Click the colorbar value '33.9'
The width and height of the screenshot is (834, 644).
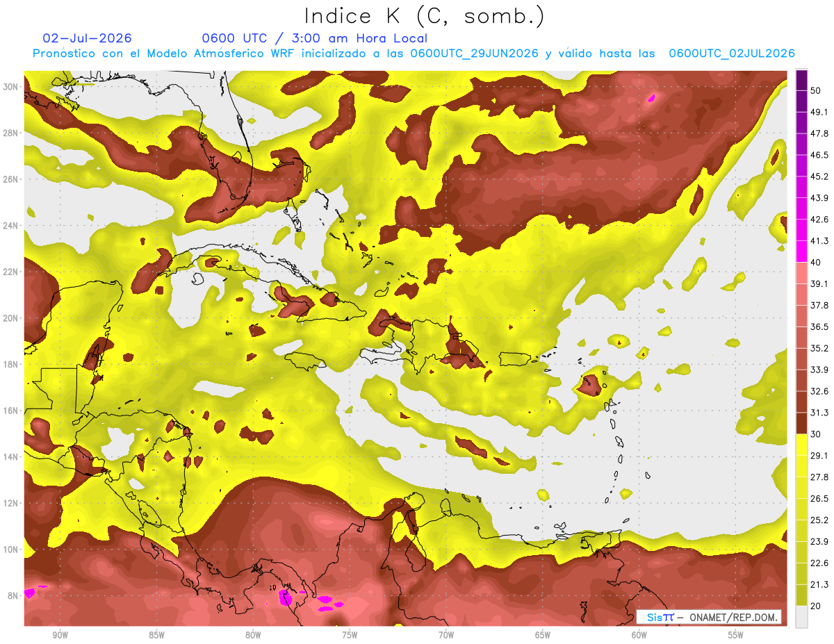(819, 370)
